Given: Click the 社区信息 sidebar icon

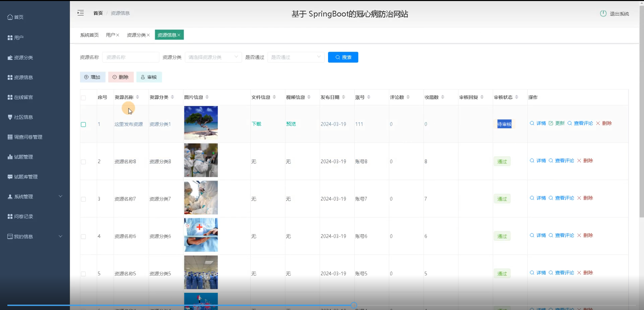Looking at the screenshot, I should [x=10, y=117].
